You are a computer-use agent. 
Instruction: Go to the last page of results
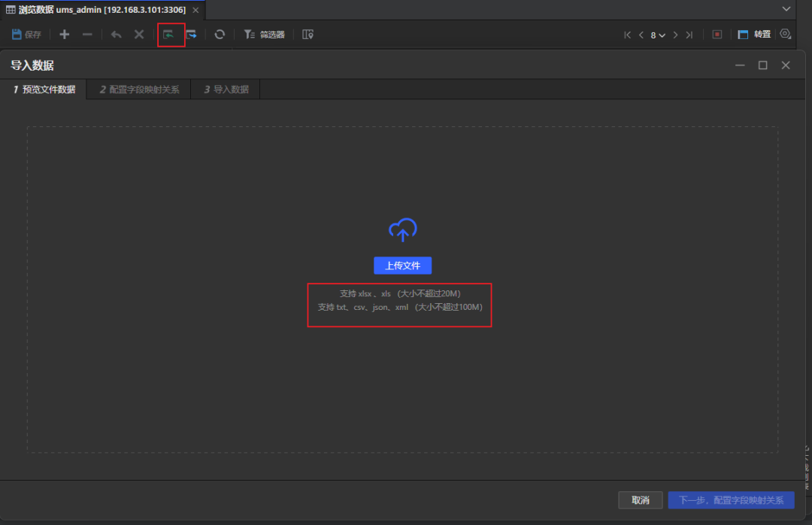tap(689, 35)
